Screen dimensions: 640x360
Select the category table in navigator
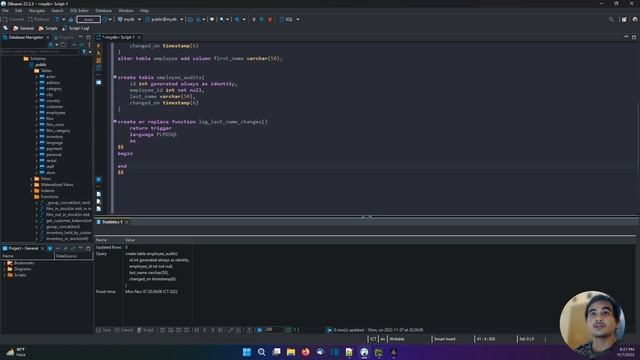(53, 89)
